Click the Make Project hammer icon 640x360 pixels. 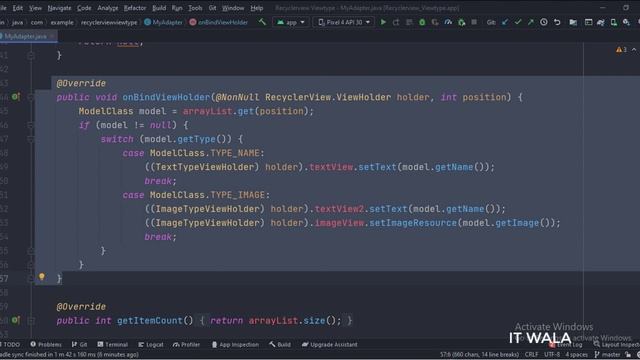pyautogui.click(x=262, y=22)
